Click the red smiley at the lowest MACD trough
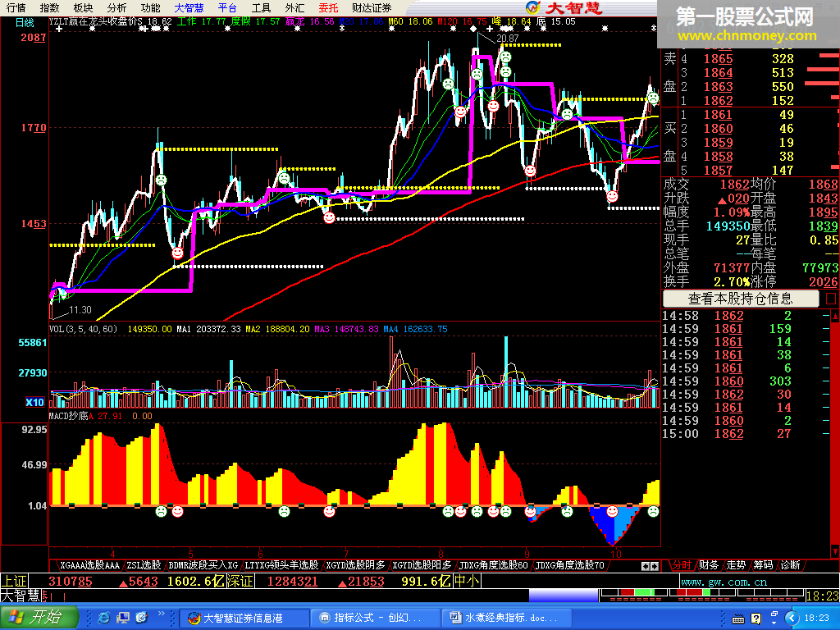This screenshot has width=840, height=630. pos(612,512)
